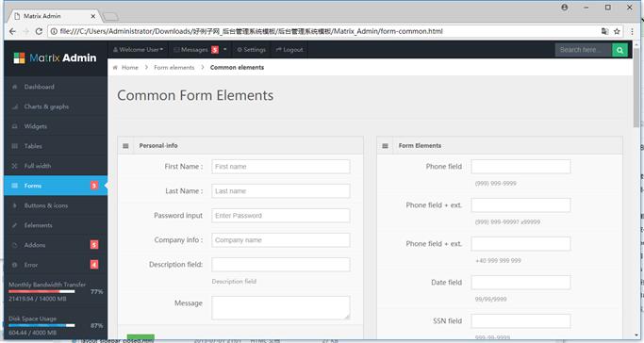Click the Forms badge showing 3
The height and width of the screenshot is (343, 644).
tap(94, 186)
